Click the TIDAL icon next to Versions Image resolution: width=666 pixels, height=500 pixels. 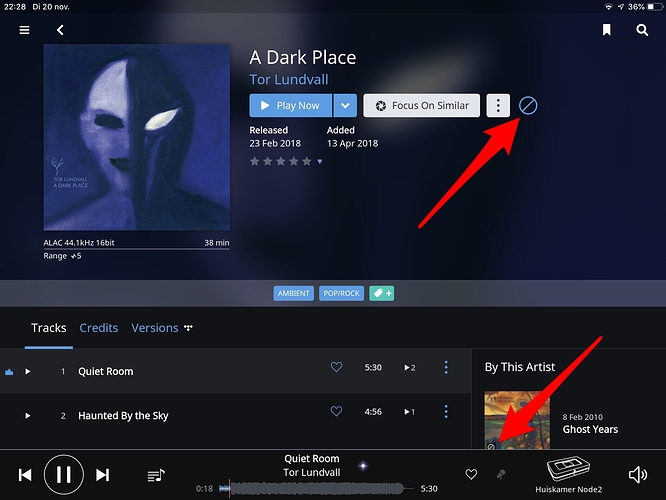coord(188,327)
